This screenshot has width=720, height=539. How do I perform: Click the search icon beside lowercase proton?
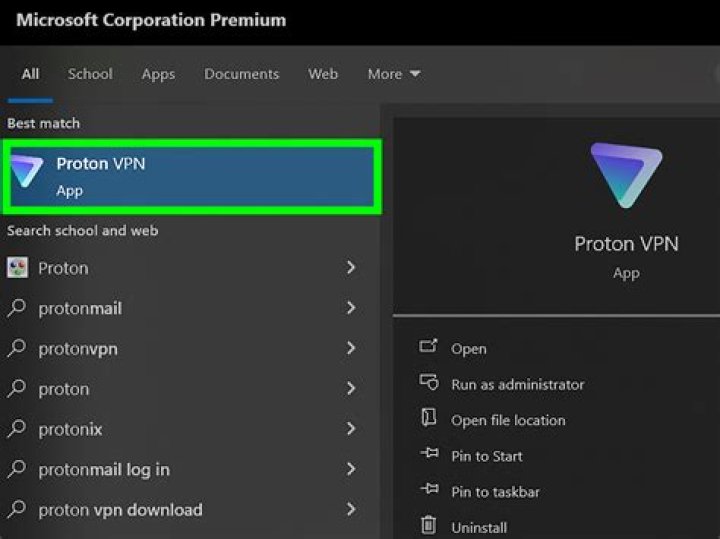point(17,388)
